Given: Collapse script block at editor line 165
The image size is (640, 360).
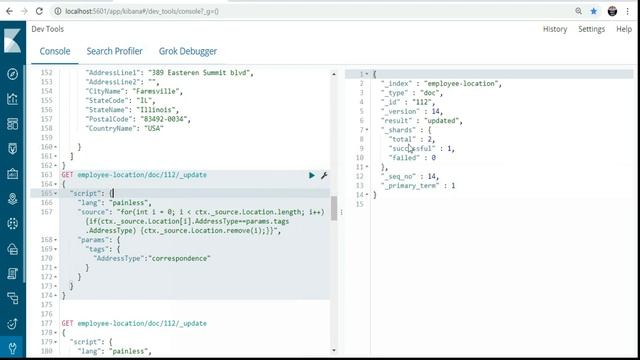Looking at the screenshot, I should point(56,193).
